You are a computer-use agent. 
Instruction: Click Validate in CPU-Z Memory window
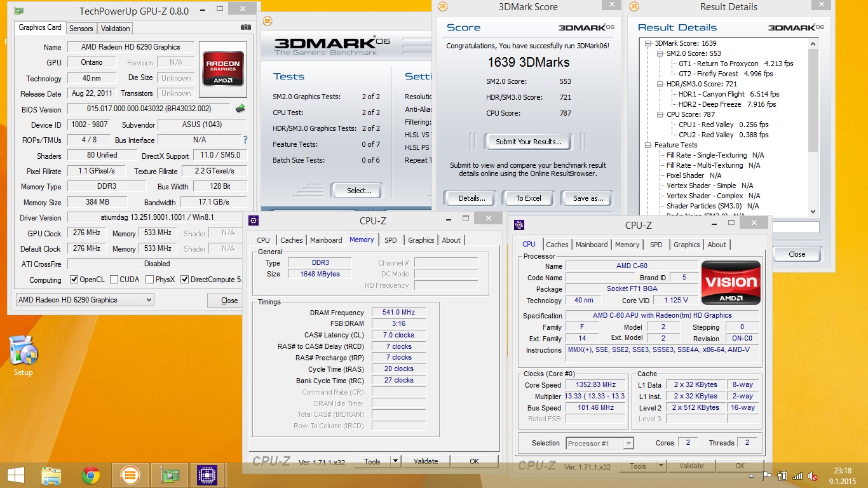pos(426,461)
